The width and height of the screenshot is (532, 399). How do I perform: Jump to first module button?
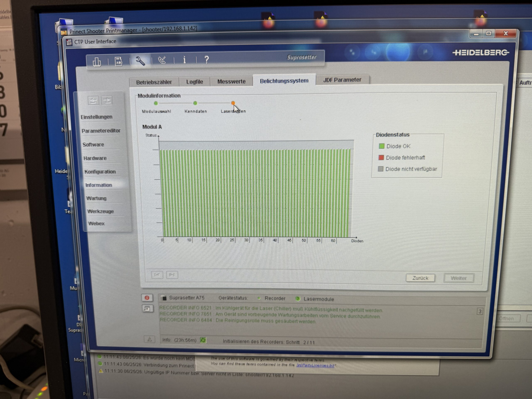tap(157, 275)
